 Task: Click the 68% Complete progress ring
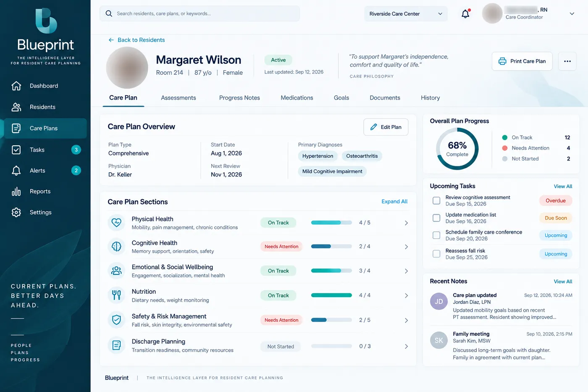click(457, 149)
